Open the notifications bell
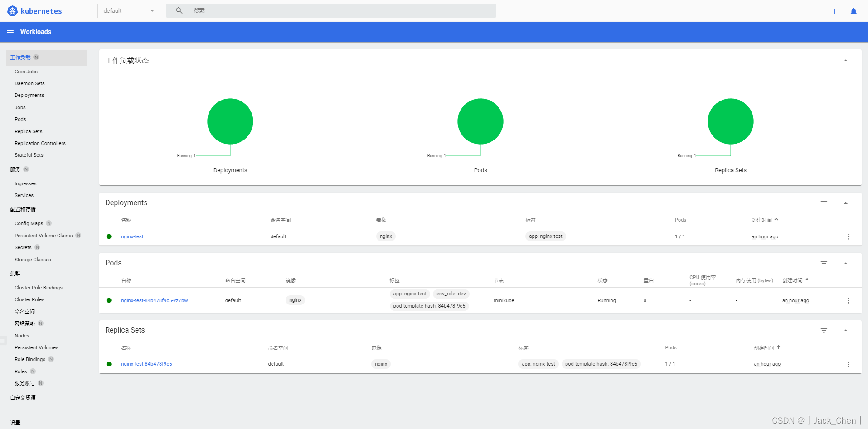868x429 pixels. point(853,11)
